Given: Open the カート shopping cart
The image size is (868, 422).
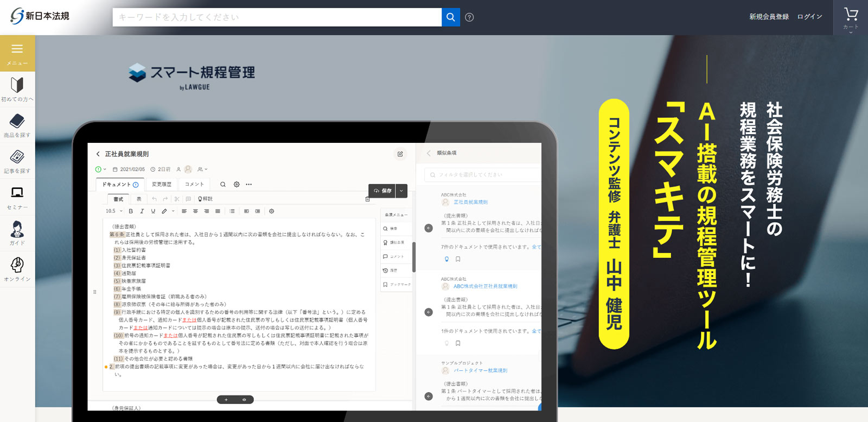Looking at the screenshot, I should click(x=851, y=18).
